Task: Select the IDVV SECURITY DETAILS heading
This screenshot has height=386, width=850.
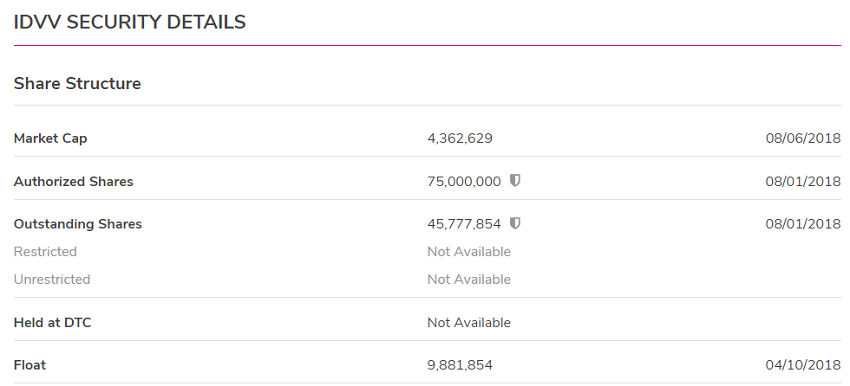Action: click(130, 22)
